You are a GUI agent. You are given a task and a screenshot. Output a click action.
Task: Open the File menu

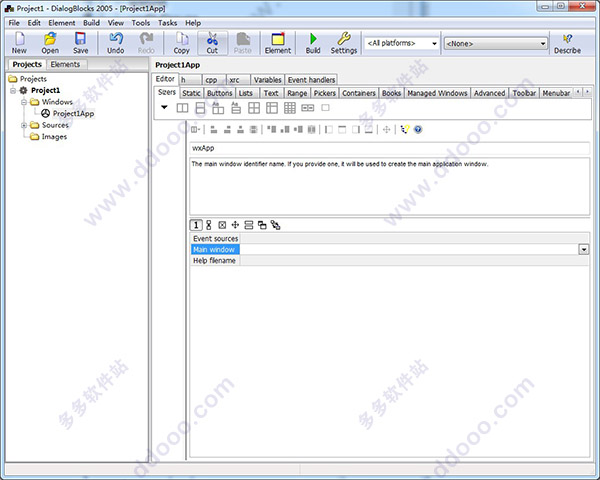pyautogui.click(x=14, y=23)
